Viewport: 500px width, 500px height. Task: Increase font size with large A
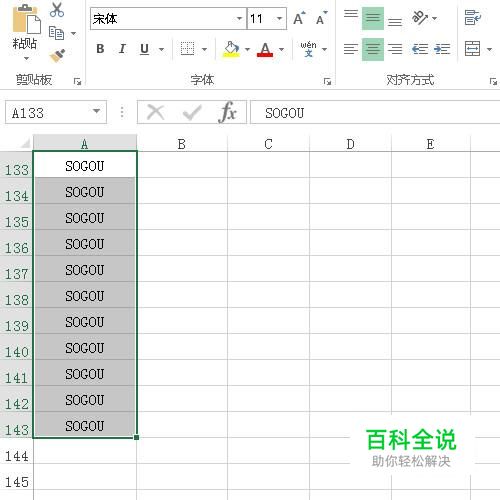pyautogui.click(x=299, y=18)
